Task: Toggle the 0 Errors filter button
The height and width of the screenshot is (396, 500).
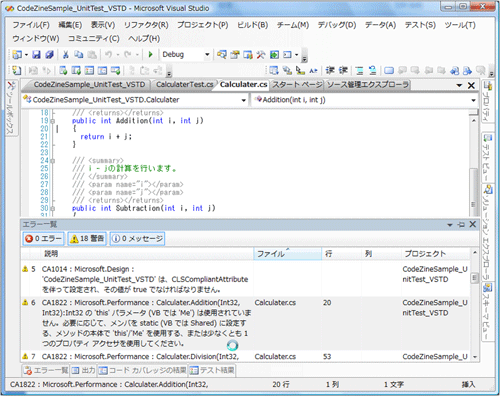Action: coord(43,239)
